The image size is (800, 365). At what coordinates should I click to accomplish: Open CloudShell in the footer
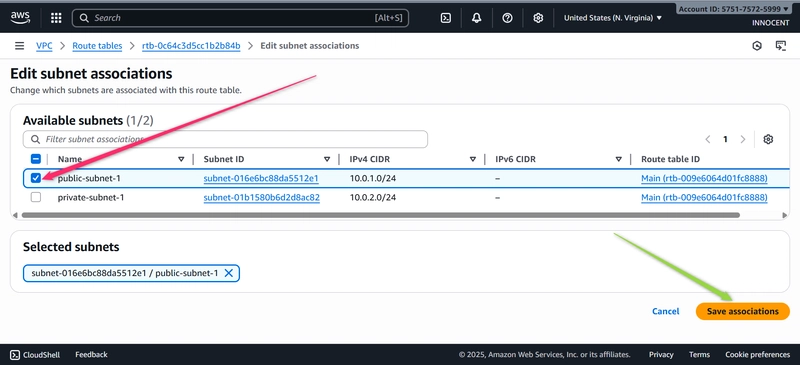(35, 354)
